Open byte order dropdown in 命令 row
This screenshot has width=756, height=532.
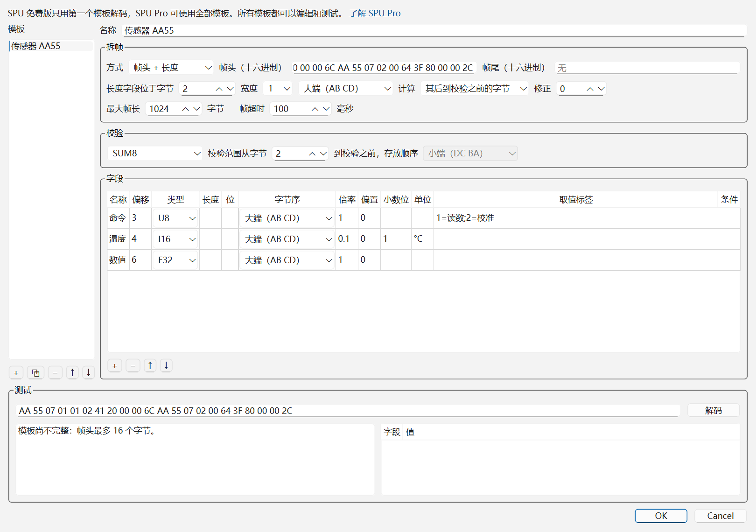click(287, 218)
